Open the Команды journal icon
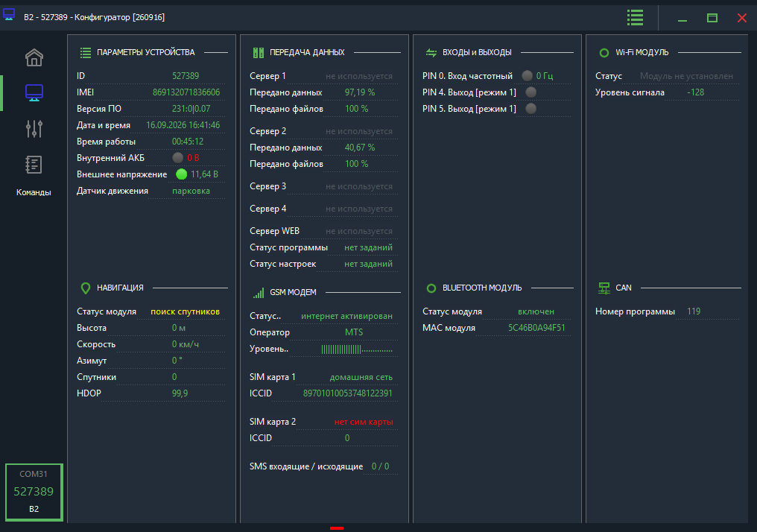This screenshot has width=757, height=532. tap(34, 165)
